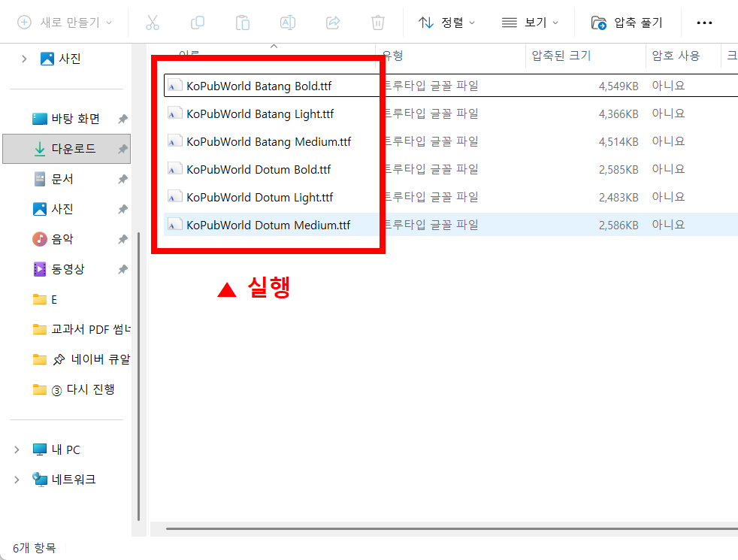Click the Cut scissors icon
The width and height of the screenshot is (738, 560).
pos(152,23)
